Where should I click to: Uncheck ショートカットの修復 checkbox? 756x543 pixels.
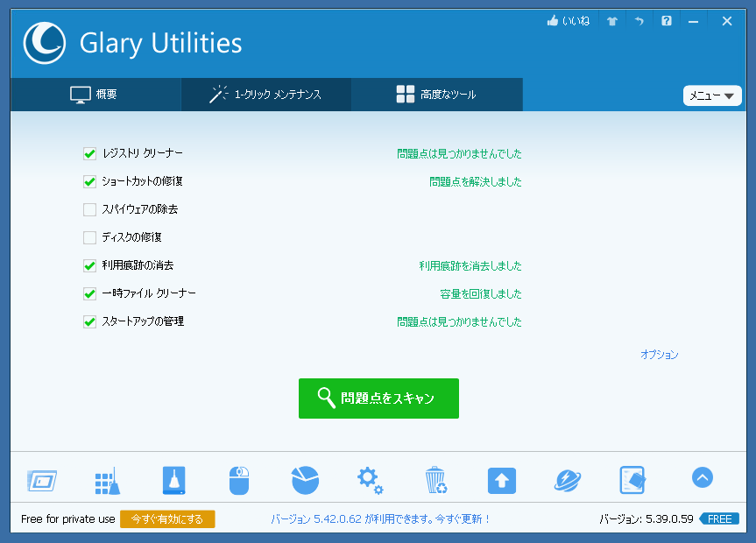pos(89,182)
